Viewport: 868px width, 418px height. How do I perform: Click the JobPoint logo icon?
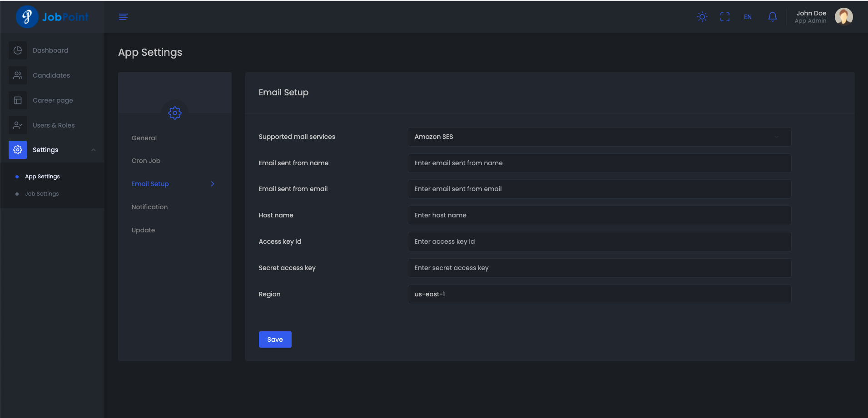tap(27, 17)
